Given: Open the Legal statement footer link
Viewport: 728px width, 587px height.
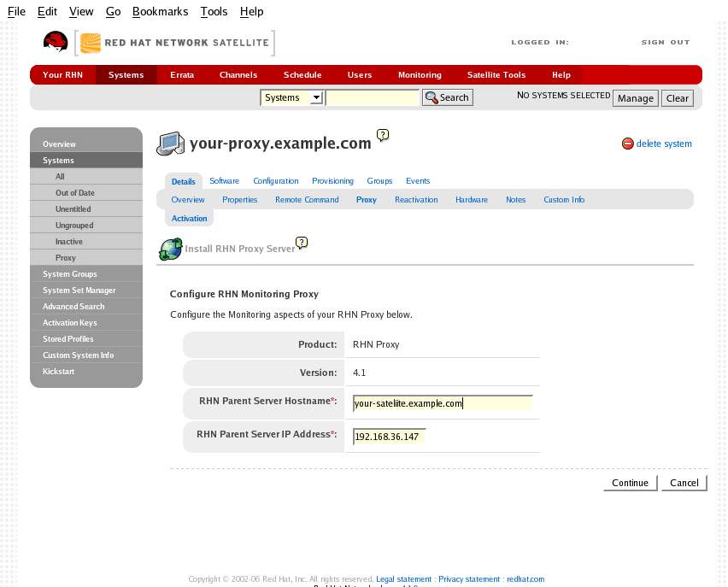Looking at the screenshot, I should click(x=403, y=579).
